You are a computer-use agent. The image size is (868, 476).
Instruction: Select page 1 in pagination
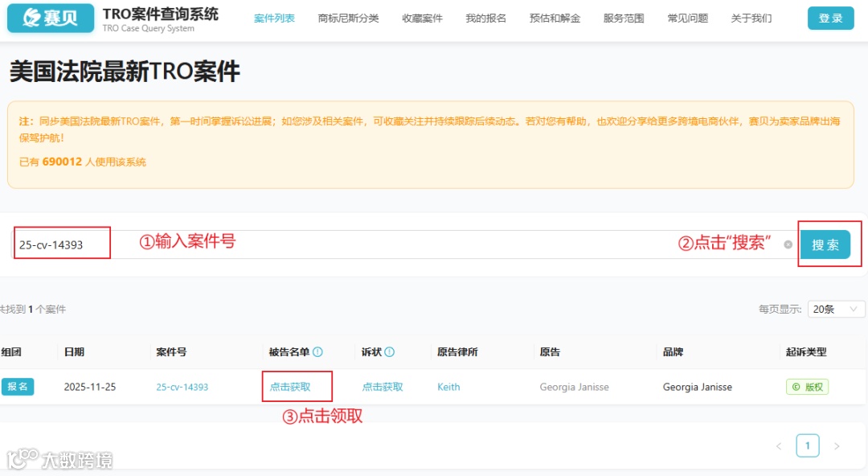coord(808,445)
